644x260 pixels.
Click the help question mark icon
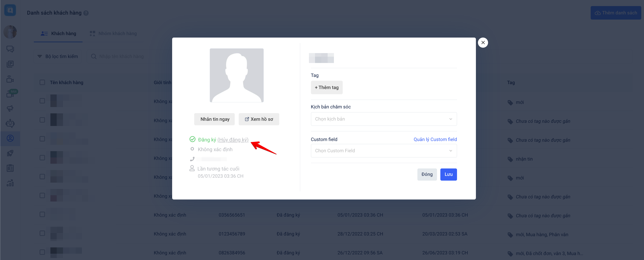tap(86, 13)
